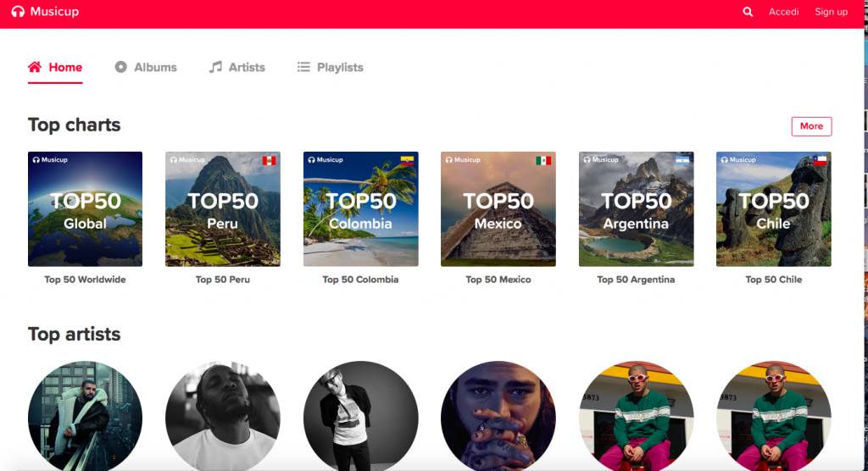Open the Top 50 Chile title link

(773, 280)
